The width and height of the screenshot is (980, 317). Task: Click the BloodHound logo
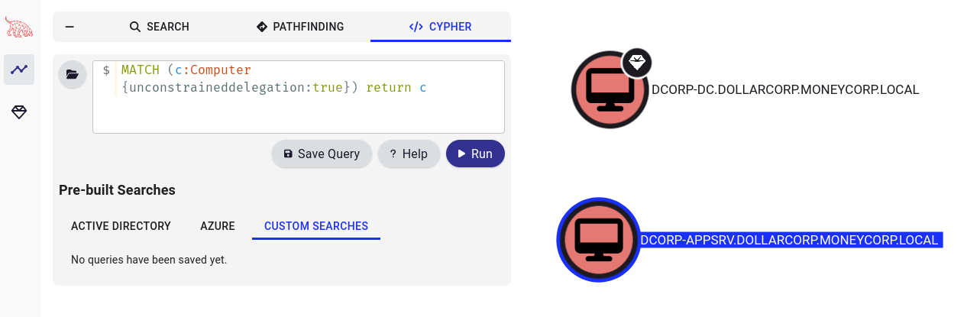pos(19,28)
